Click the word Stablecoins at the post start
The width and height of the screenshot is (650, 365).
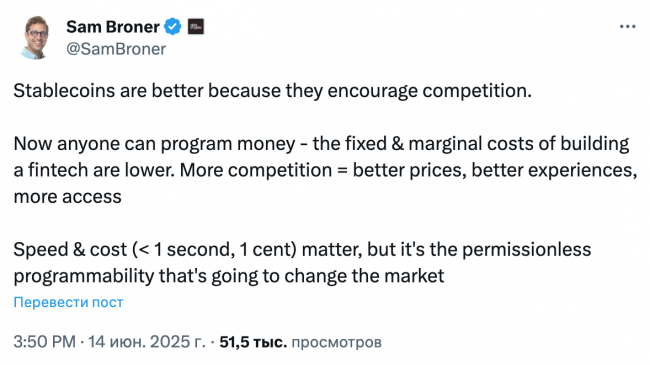pos(64,90)
